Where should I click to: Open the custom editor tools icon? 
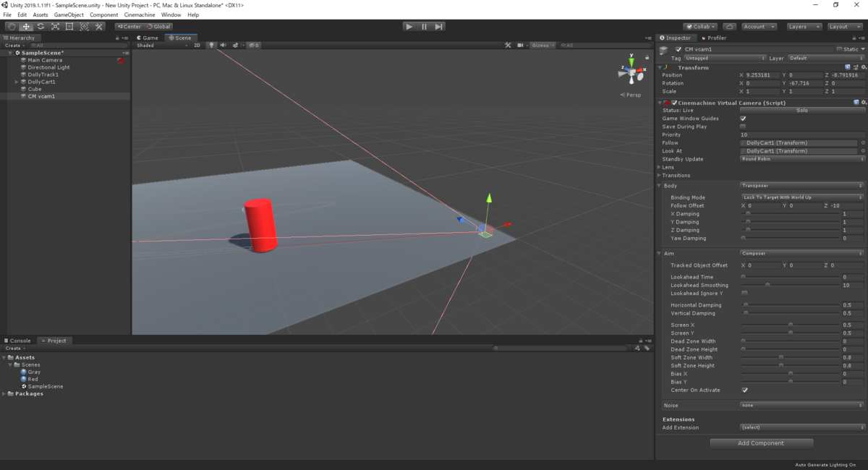(99, 27)
